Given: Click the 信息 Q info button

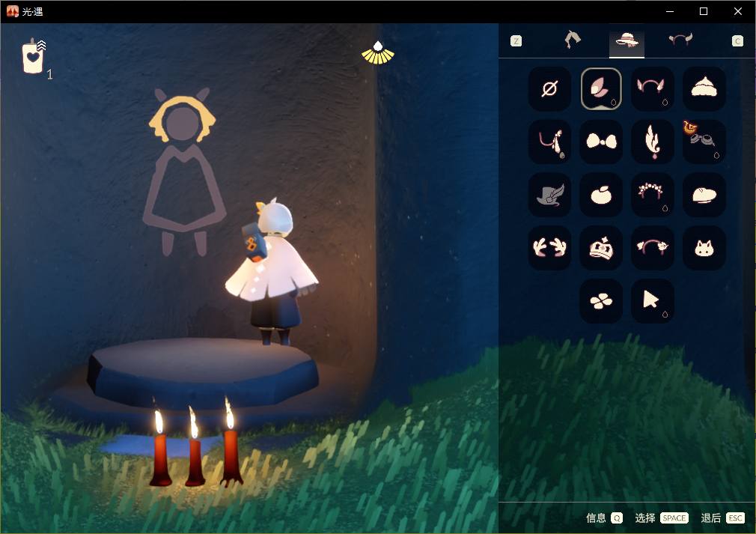Looking at the screenshot, I should (604, 518).
